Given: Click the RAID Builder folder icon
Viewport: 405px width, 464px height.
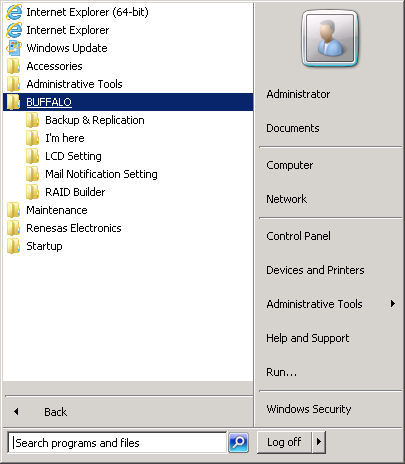Looking at the screenshot, I should [33, 192].
